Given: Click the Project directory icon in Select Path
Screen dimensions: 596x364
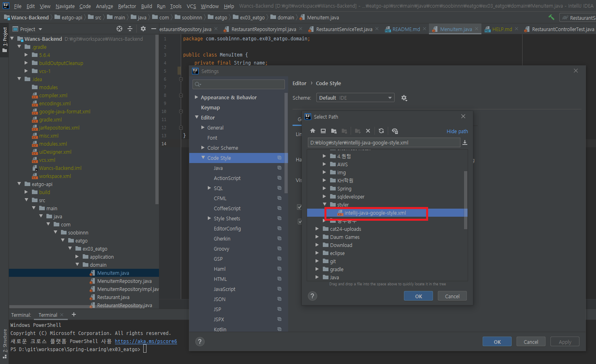Looking at the screenshot, I should 334,131.
